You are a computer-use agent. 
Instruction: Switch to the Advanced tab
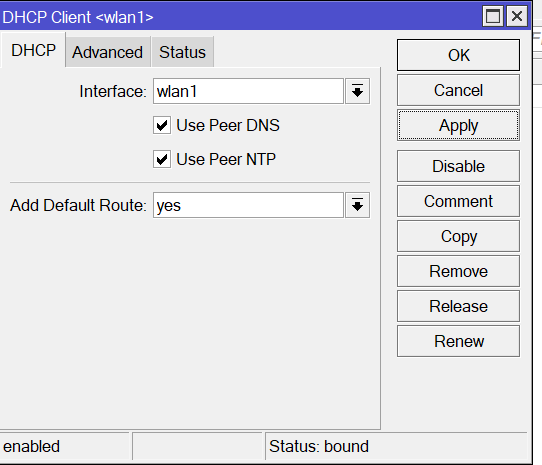tap(108, 52)
